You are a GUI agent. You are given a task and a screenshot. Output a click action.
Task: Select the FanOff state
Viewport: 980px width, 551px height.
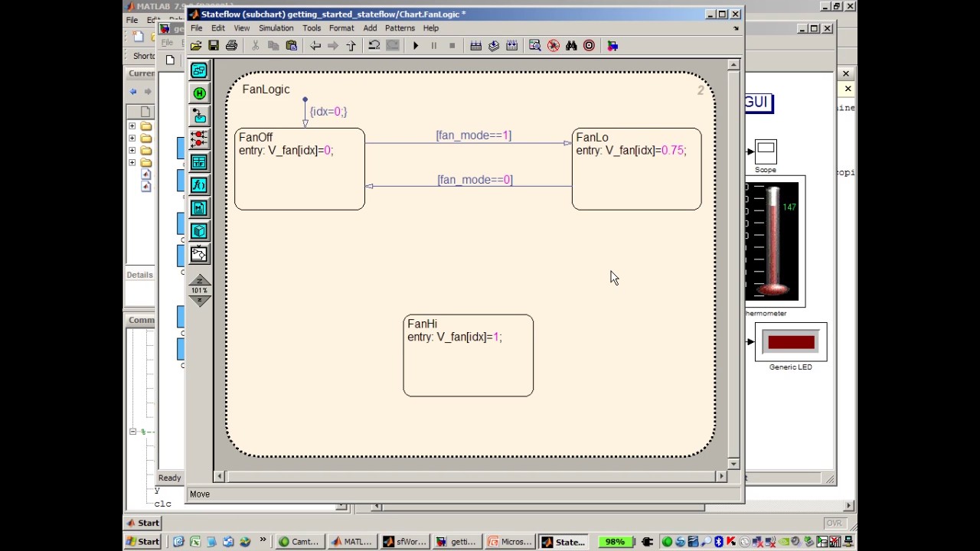click(x=299, y=169)
